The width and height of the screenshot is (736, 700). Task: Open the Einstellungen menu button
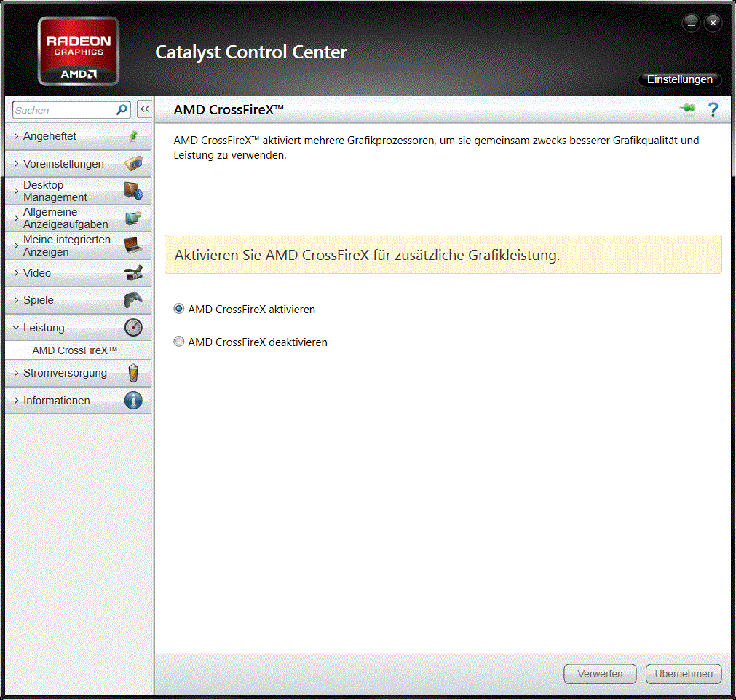(x=679, y=79)
